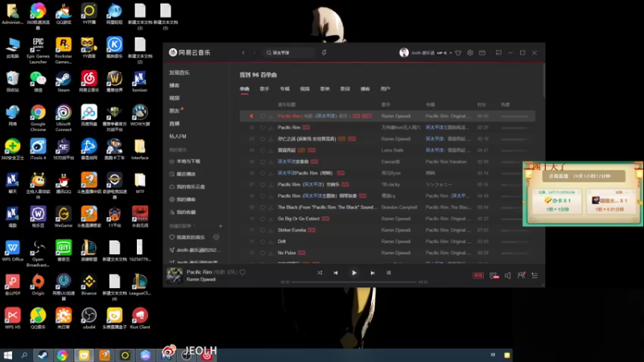Open Ubisoft Connect desktop icon

[x=64, y=118]
